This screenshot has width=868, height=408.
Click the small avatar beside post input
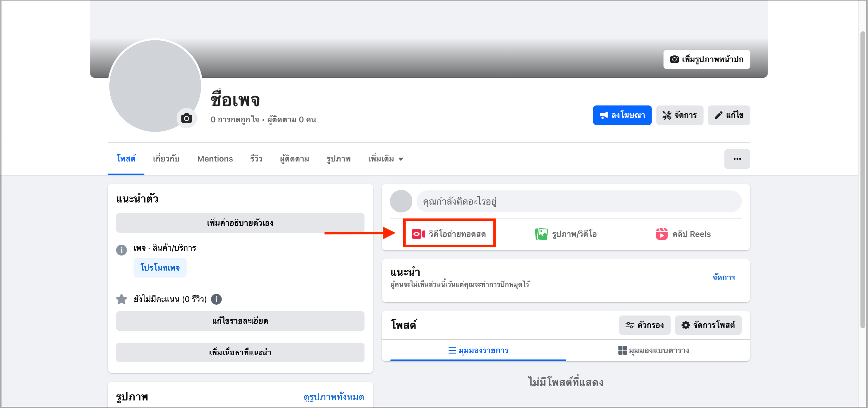pyautogui.click(x=401, y=201)
